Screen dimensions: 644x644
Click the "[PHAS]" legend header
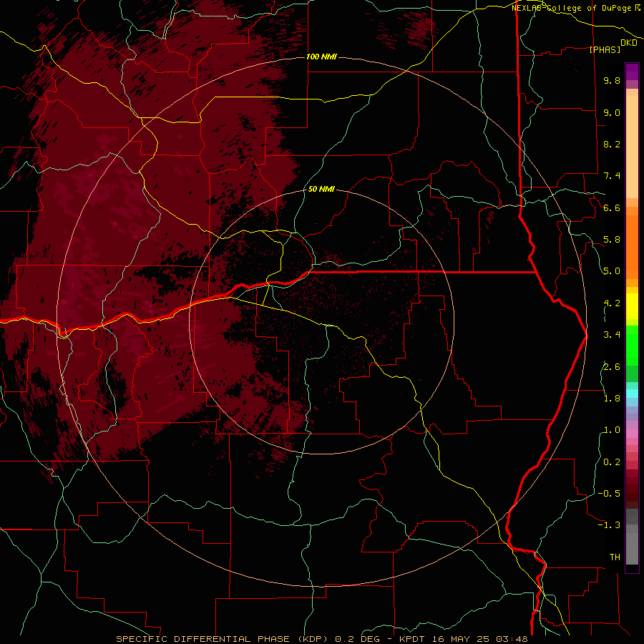tap(605, 49)
